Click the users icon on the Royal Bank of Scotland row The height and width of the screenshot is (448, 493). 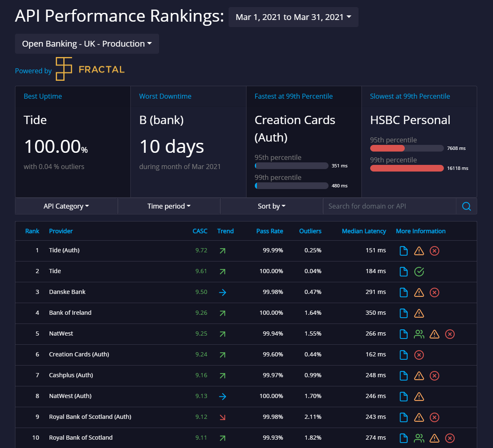click(x=419, y=438)
